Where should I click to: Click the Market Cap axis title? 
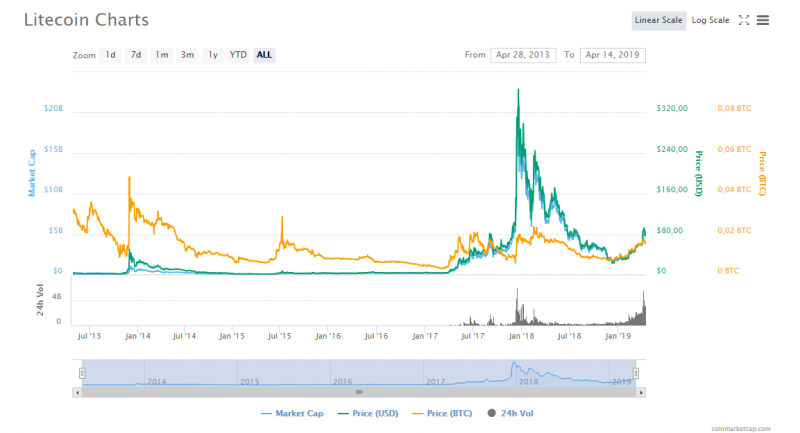tap(32, 173)
